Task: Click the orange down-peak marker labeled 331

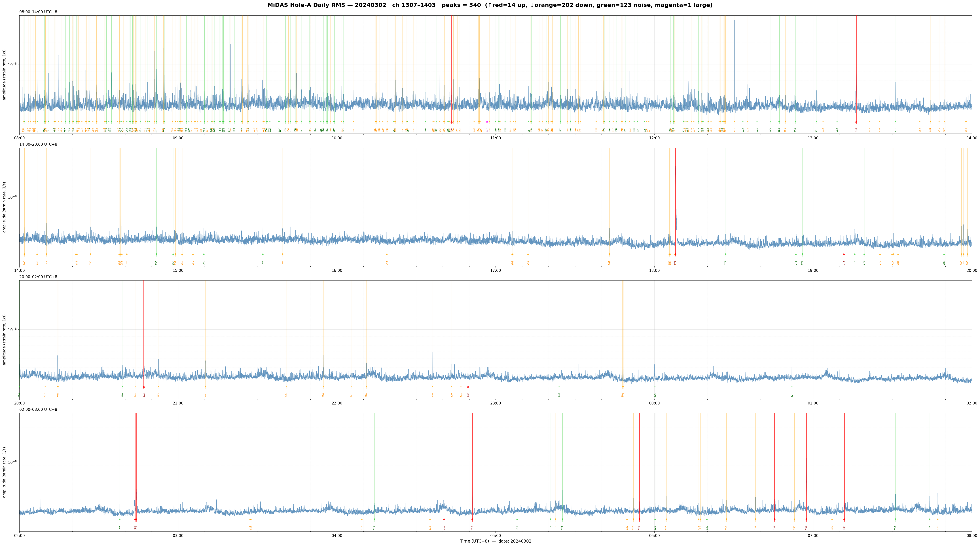Action: pos(755,519)
